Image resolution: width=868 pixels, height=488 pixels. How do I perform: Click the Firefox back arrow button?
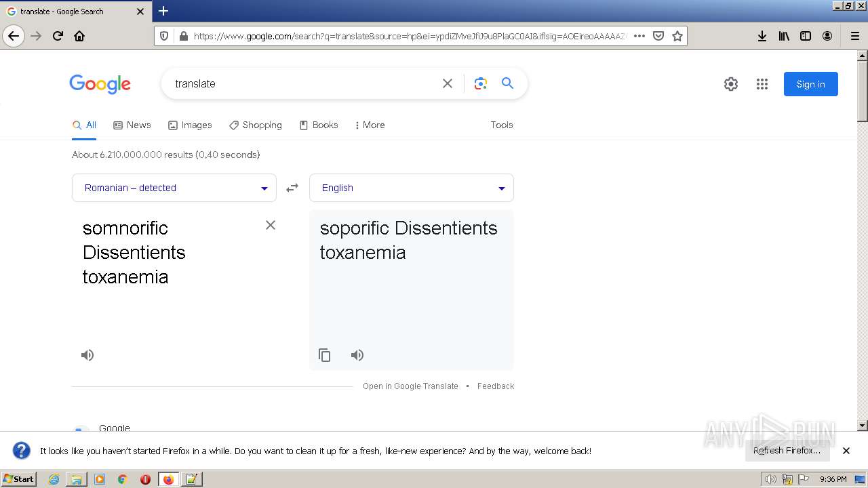pyautogui.click(x=14, y=36)
